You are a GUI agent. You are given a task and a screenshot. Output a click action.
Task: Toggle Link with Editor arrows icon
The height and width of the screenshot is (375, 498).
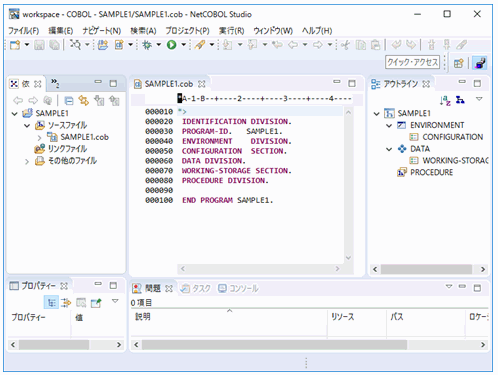point(83,101)
